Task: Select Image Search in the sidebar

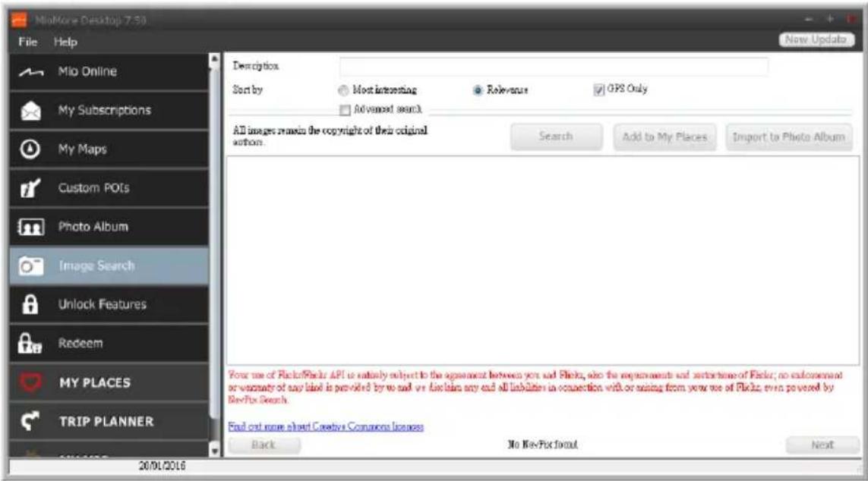Action: [109, 266]
